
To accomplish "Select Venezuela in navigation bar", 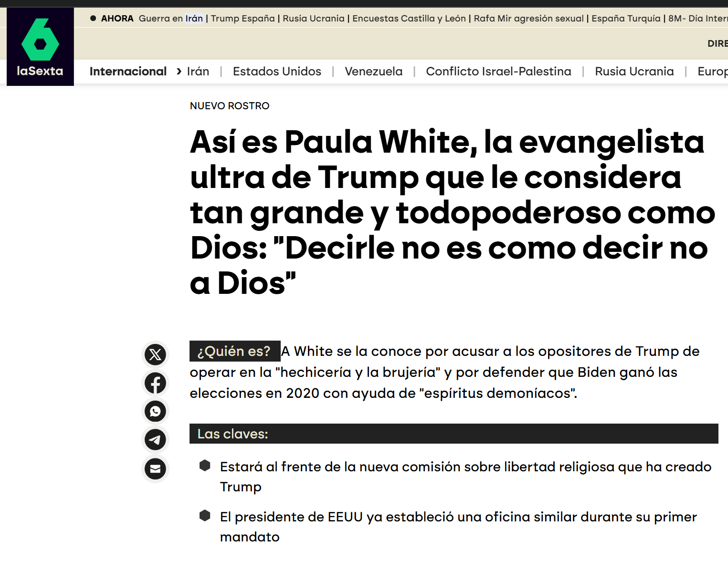I will click(x=373, y=72).
